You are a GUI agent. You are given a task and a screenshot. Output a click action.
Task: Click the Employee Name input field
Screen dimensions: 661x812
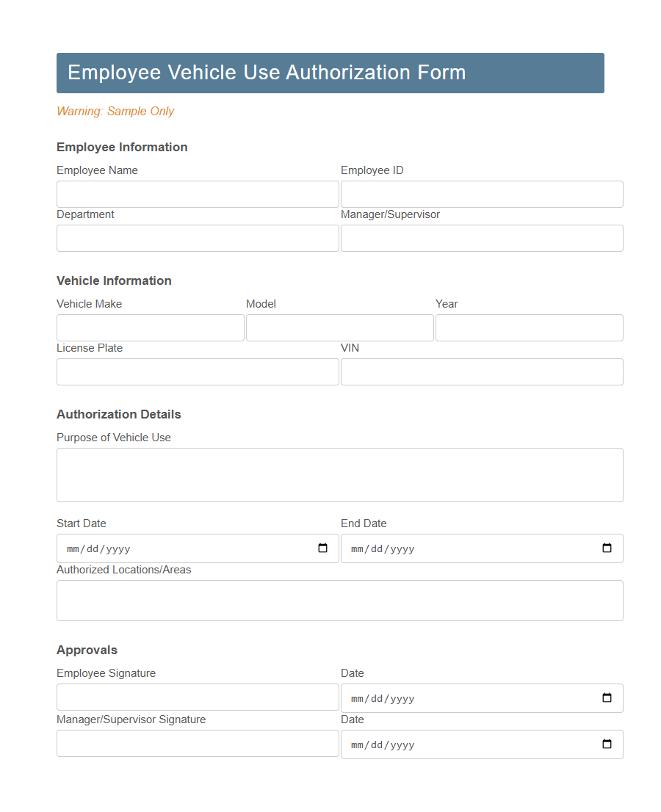click(197, 194)
